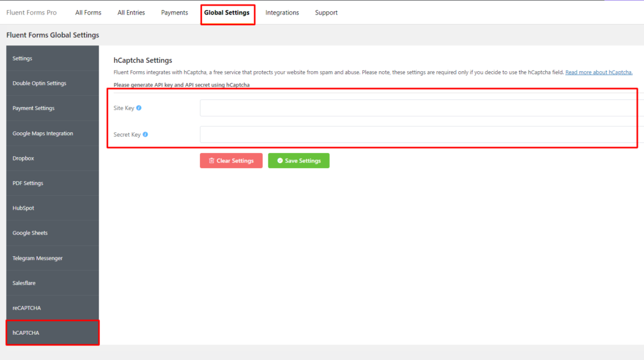
Task: Open Salesflare settings
Action: [x=53, y=283]
